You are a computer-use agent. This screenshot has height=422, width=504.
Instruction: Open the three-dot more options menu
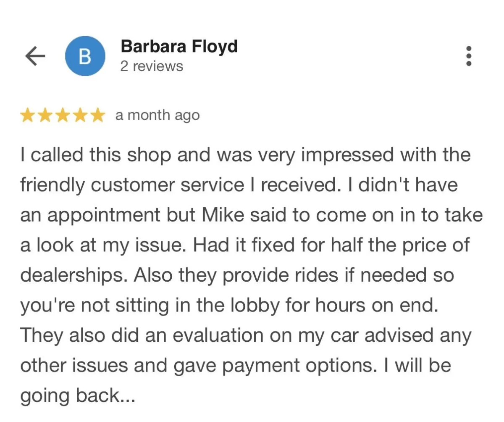(469, 56)
